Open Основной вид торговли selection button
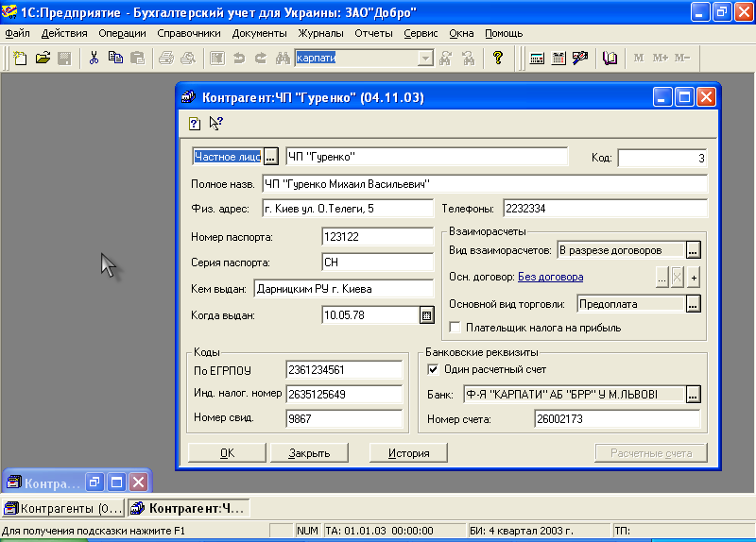Viewport: 756px width, 542px height. pyautogui.click(x=693, y=304)
